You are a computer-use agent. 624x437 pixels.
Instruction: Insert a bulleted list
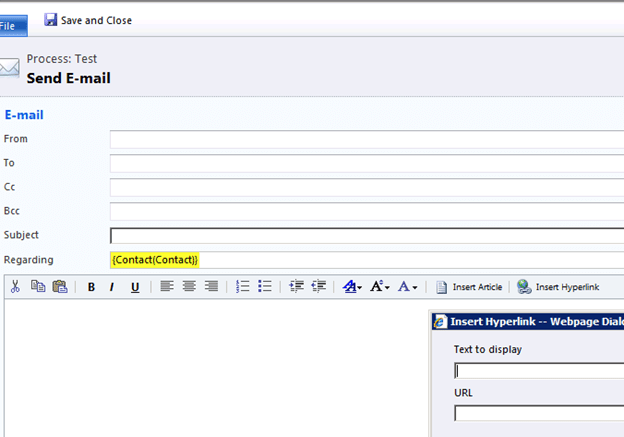coord(265,287)
